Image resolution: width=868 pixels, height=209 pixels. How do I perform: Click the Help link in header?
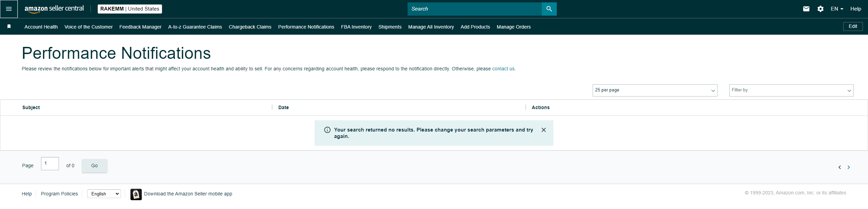coord(855,9)
